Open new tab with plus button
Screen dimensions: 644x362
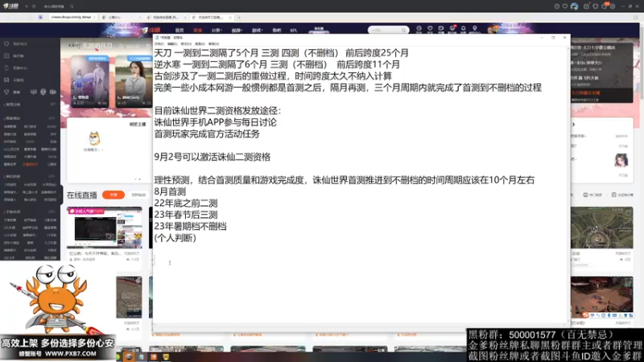[239, 18]
